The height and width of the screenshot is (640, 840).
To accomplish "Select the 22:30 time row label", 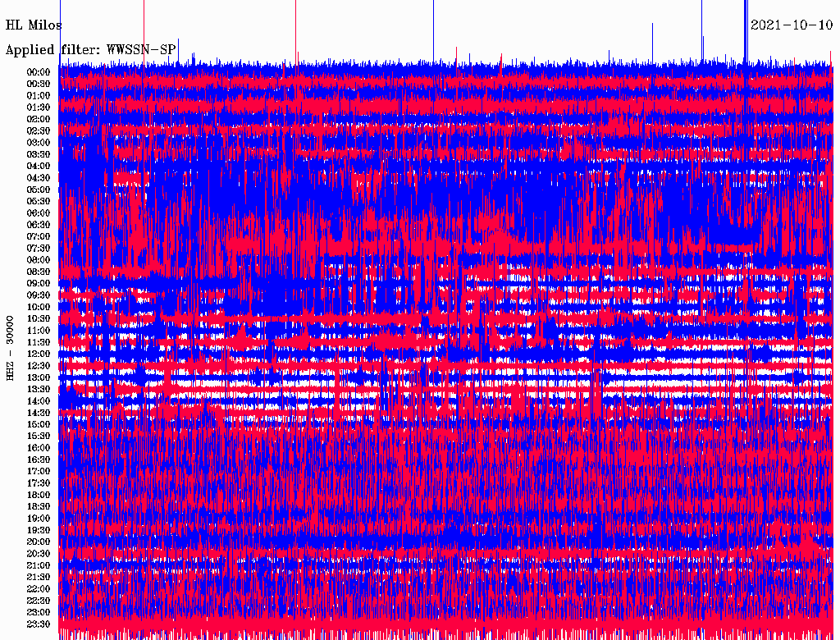I will (x=39, y=601).
